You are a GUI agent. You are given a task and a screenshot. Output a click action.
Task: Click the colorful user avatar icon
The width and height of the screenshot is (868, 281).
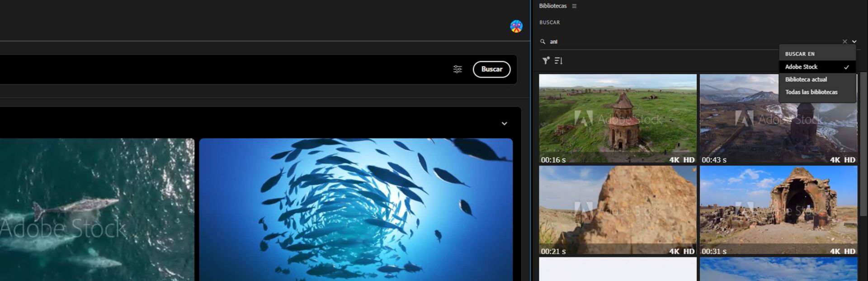[516, 26]
